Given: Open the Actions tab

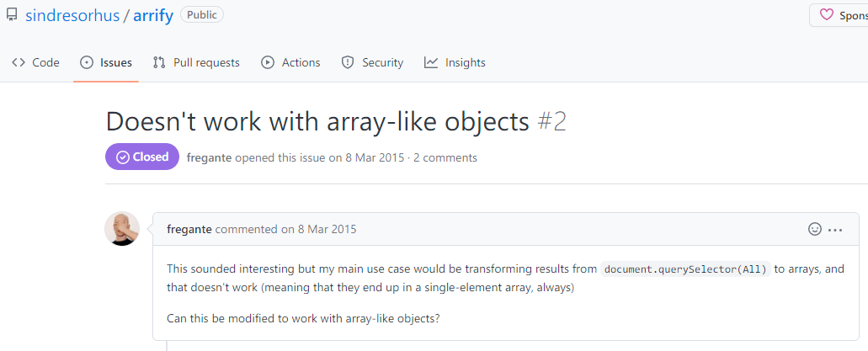Looking at the screenshot, I should point(290,62).
